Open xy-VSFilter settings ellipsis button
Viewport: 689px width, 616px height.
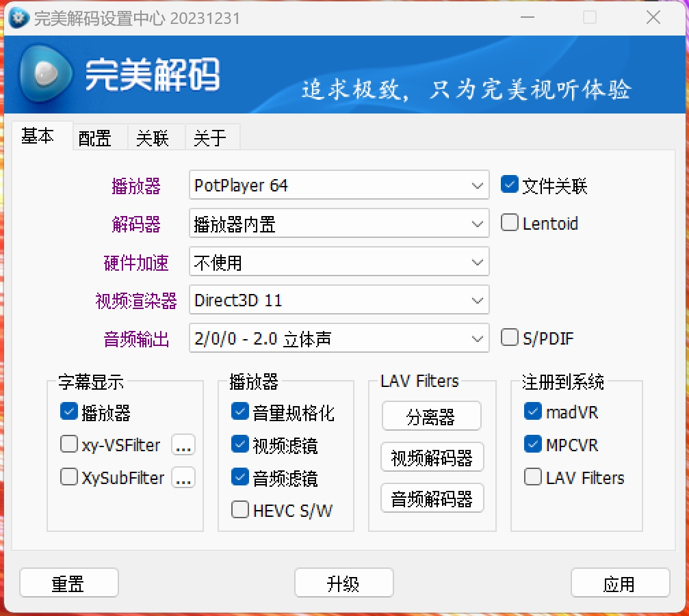point(183,445)
